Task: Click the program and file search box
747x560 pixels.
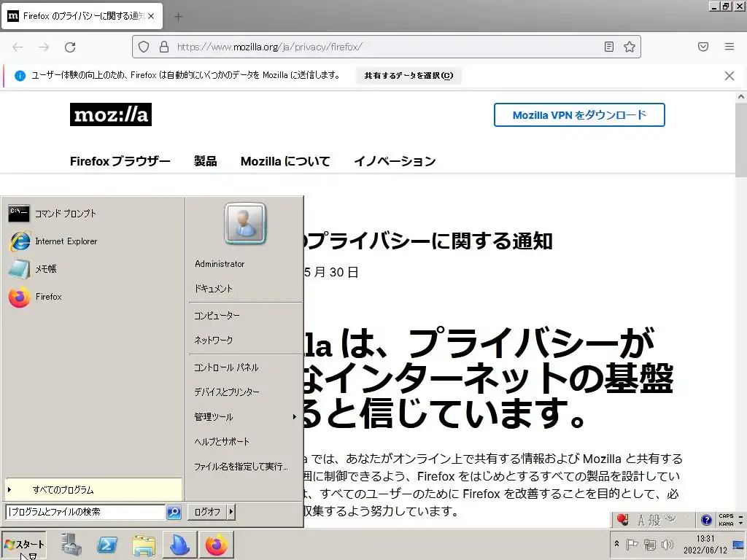Action: pos(86,512)
